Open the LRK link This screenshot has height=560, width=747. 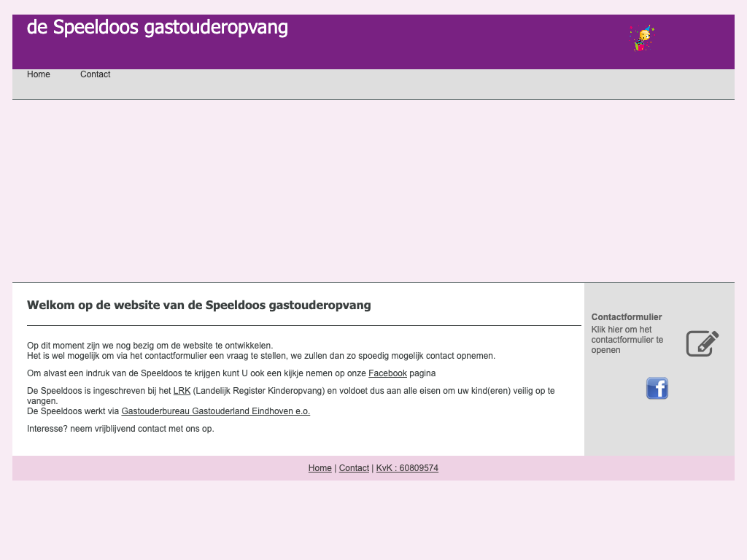pyautogui.click(x=182, y=391)
